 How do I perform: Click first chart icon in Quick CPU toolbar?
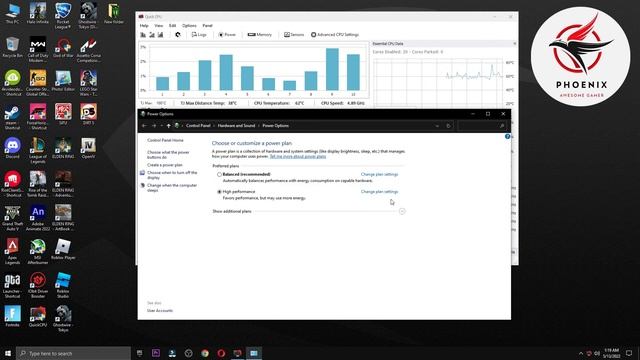[143, 35]
